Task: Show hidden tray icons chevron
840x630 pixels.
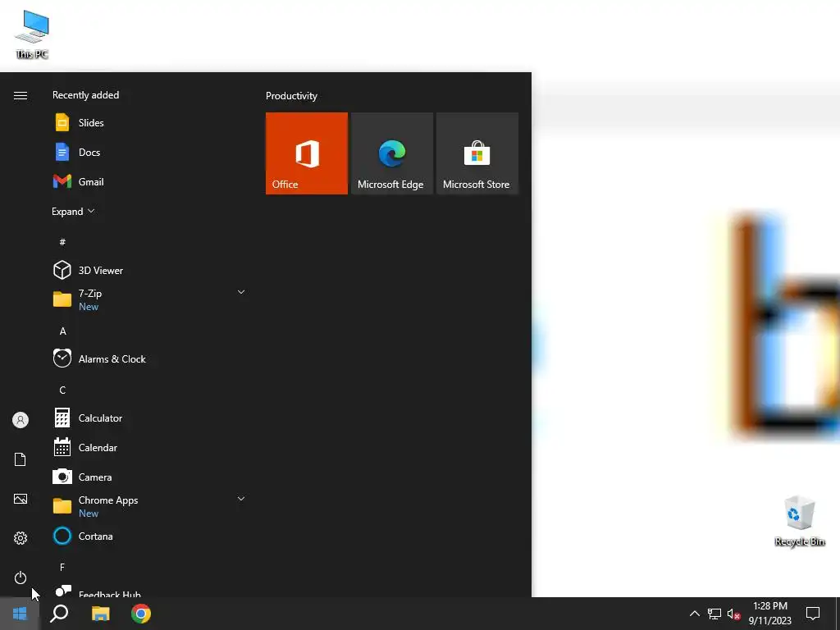Action: click(x=694, y=614)
